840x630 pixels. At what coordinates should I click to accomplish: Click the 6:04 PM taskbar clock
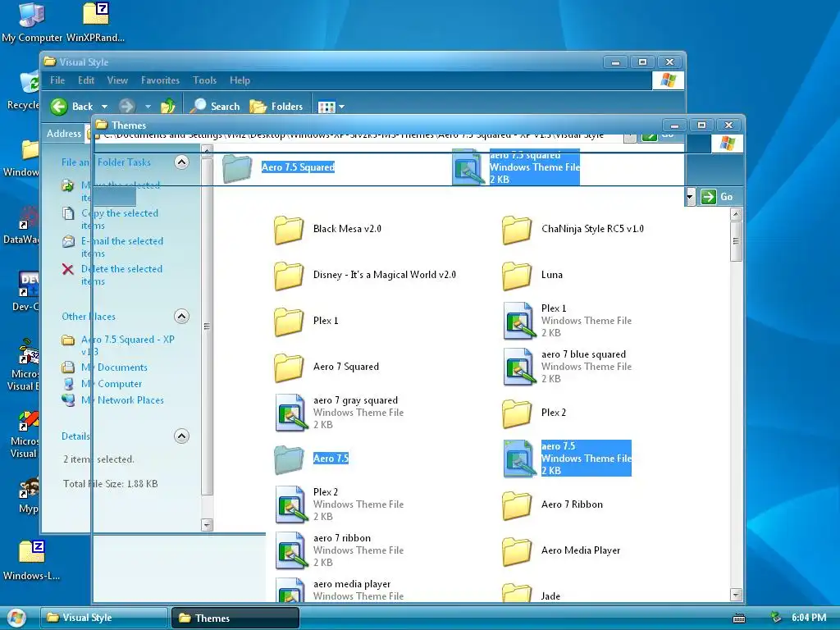[808, 618]
